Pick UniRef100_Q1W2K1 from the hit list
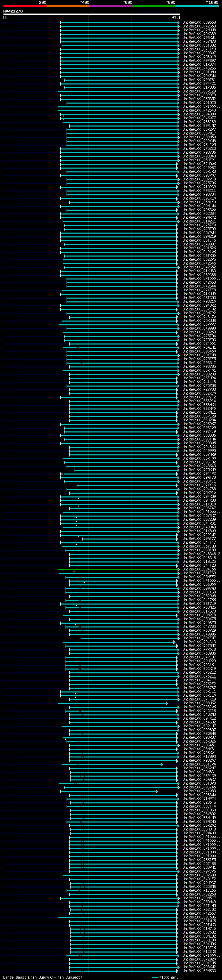This screenshot has width=222, height=980. coord(199,221)
